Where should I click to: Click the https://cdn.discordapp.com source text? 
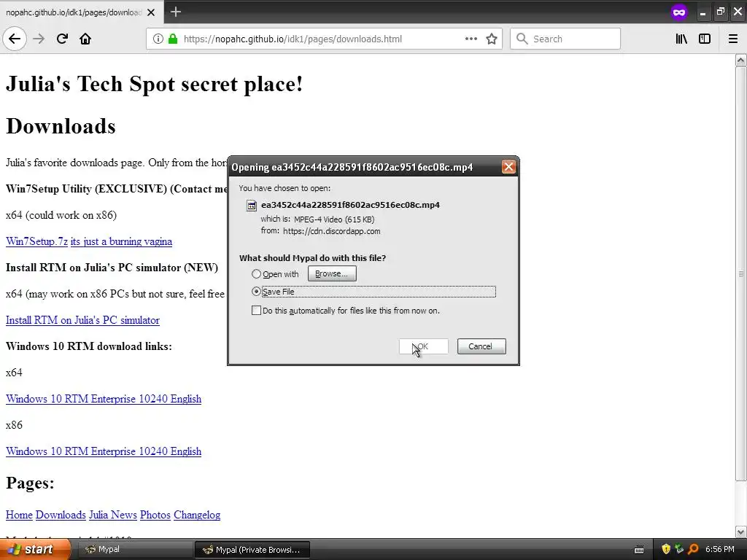click(x=332, y=231)
